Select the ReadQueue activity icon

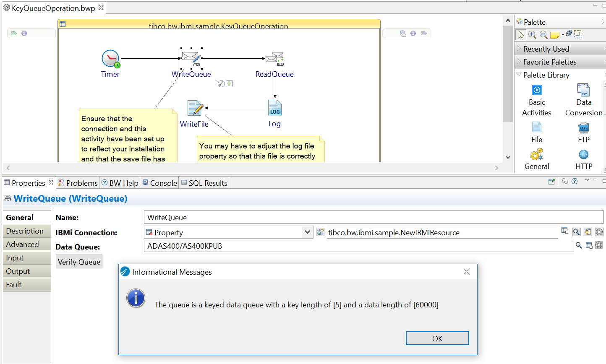pyautogui.click(x=275, y=59)
